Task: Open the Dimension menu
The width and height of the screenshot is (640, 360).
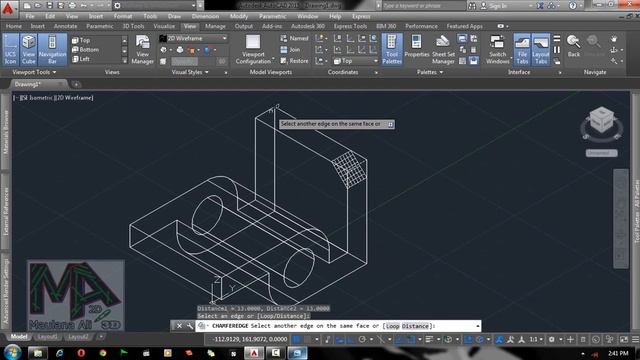Action: pos(205,16)
